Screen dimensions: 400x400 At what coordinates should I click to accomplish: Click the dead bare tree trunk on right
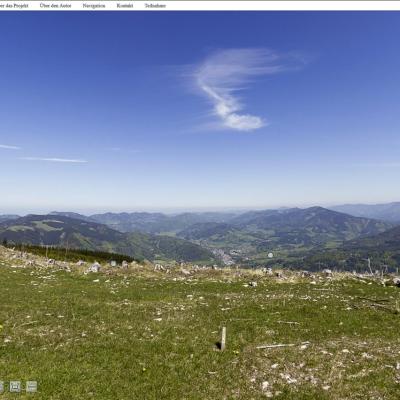370,266
